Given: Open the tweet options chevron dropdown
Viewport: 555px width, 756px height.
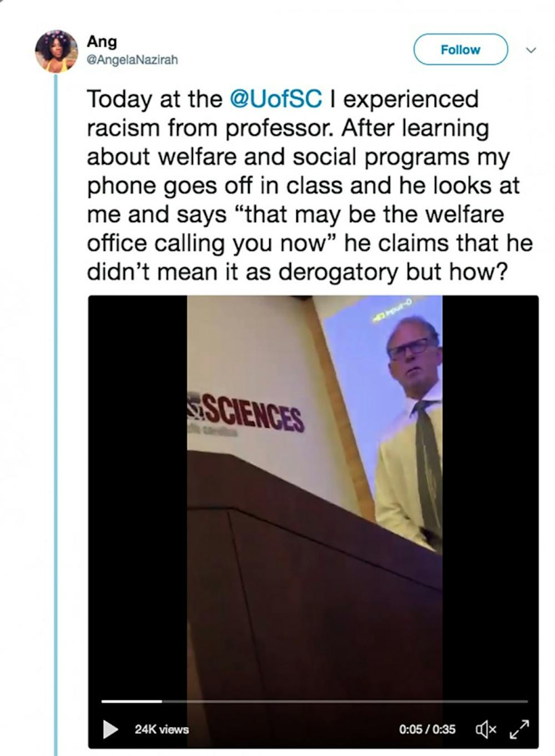Looking at the screenshot, I should tap(531, 50).
